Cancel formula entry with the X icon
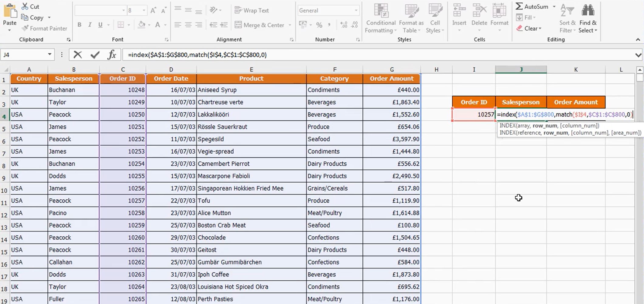 pos(78,55)
